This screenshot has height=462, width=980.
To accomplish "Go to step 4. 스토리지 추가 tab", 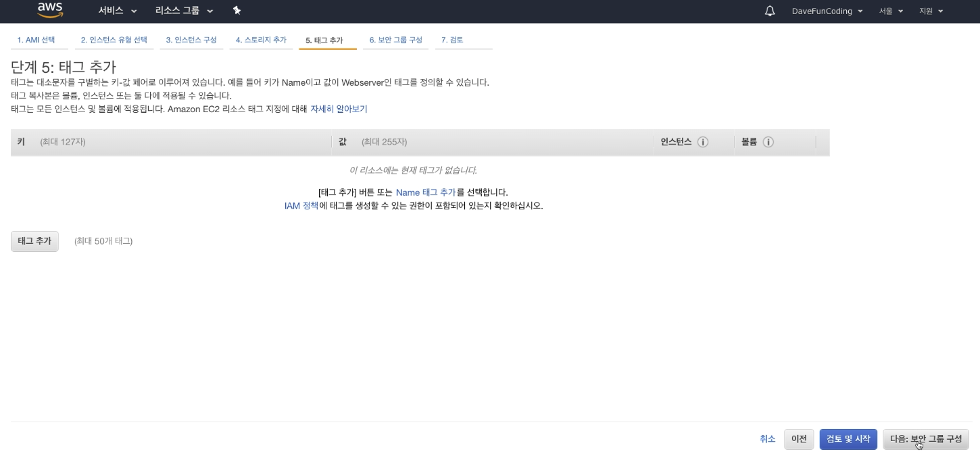I will click(261, 40).
